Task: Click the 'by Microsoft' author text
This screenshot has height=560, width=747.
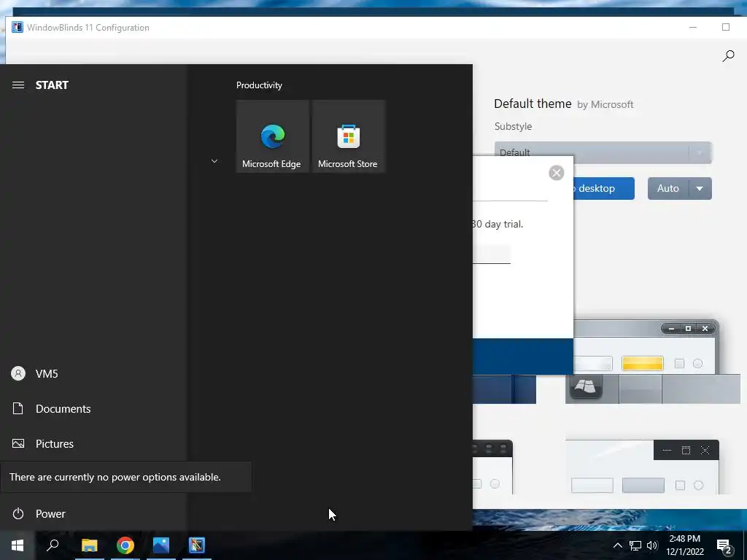Action: (605, 104)
